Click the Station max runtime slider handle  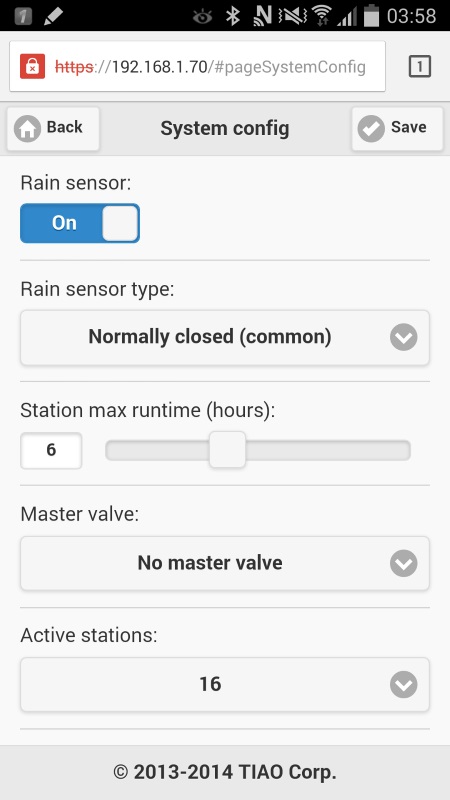[228, 450]
